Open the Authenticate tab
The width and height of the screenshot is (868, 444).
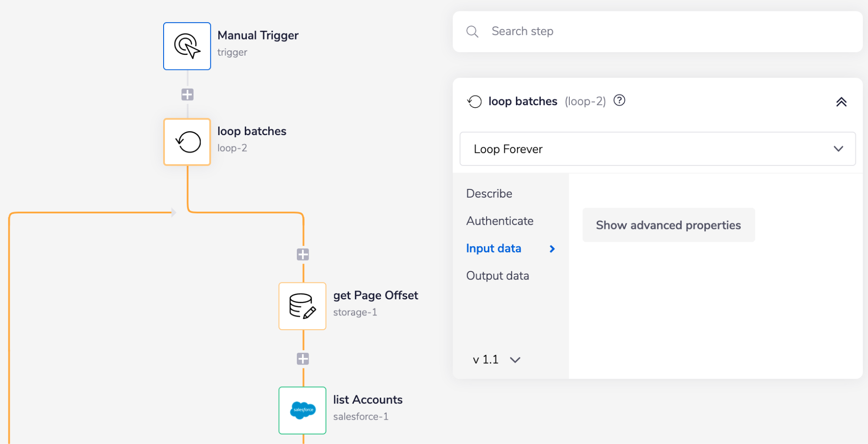(x=500, y=221)
